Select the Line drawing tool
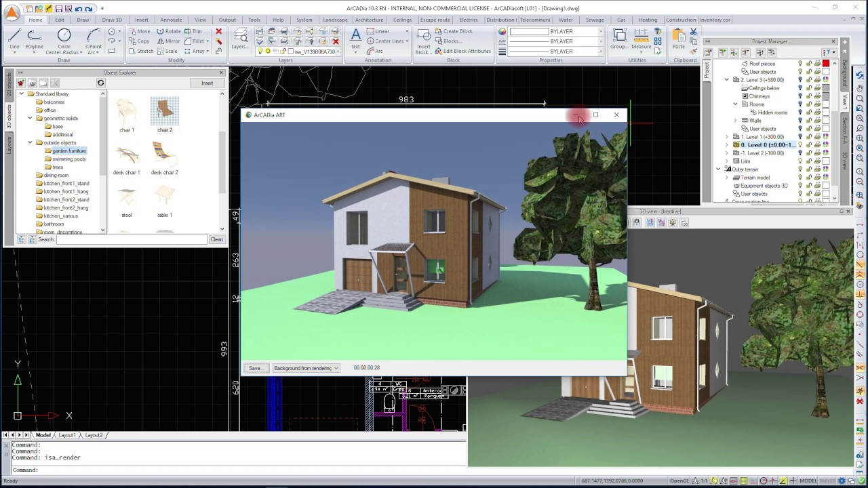 [14, 39]
